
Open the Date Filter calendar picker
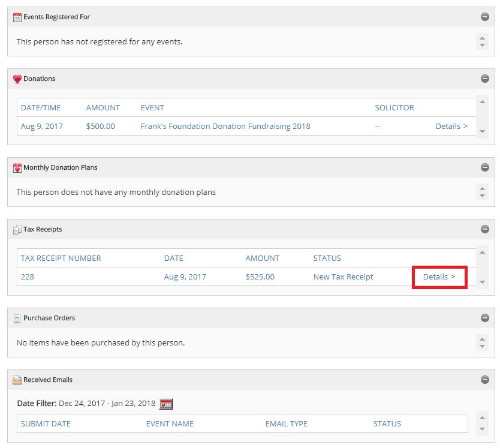coord(166,404)
